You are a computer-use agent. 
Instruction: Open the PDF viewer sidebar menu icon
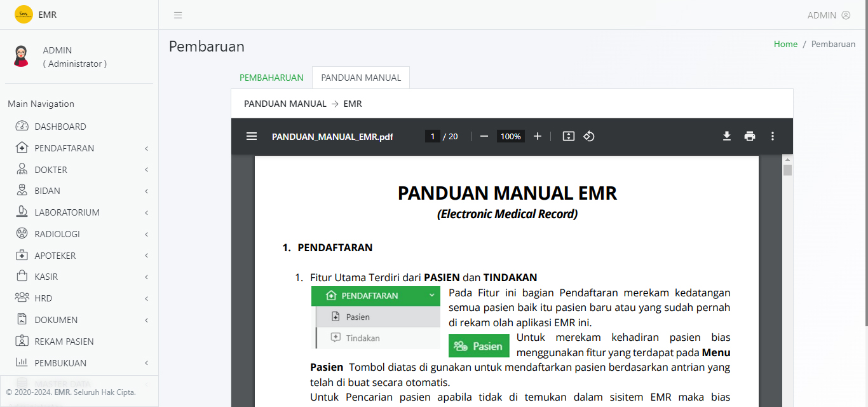click(x=252, y=136)
